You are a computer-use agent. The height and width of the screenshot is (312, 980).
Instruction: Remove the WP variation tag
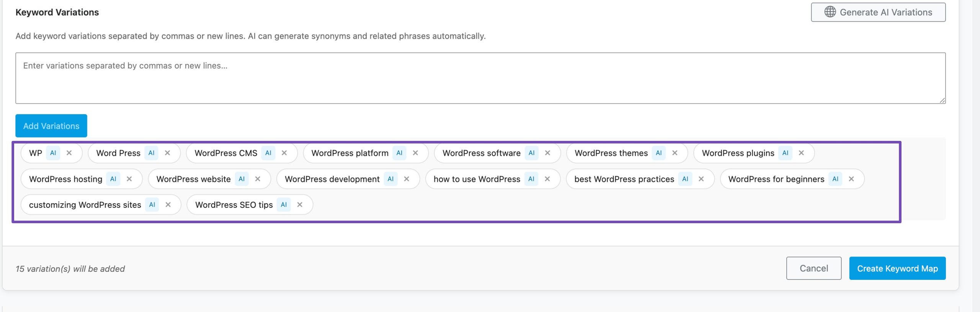69,153
